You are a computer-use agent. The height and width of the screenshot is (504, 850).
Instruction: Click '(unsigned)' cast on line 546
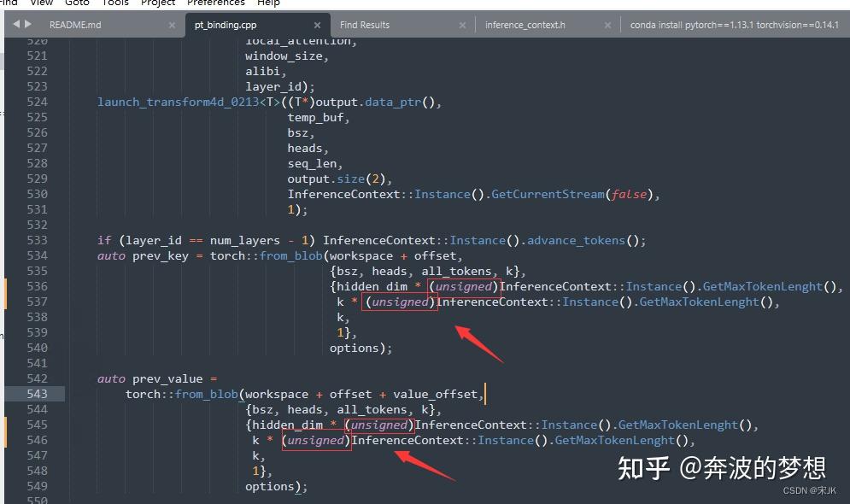(x=315, y=440)
